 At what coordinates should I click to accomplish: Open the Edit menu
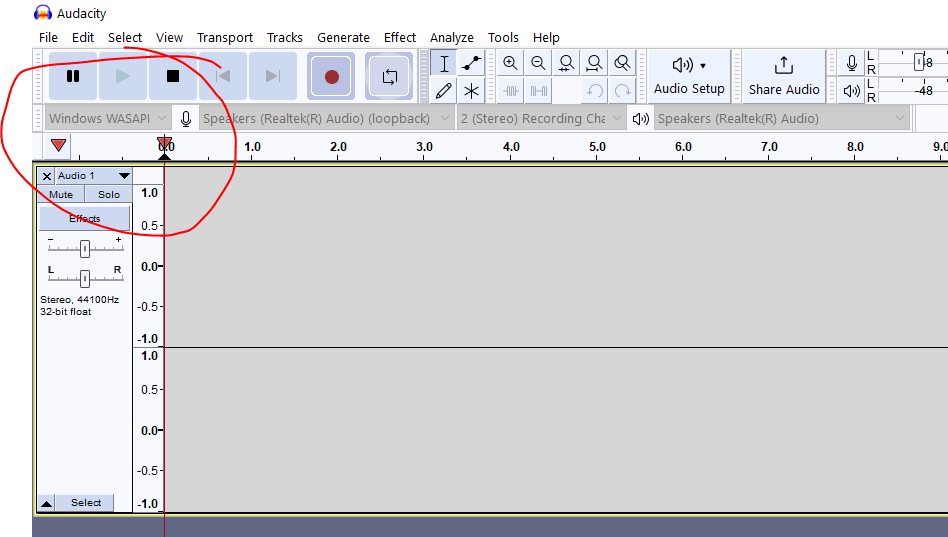(83, 37)
